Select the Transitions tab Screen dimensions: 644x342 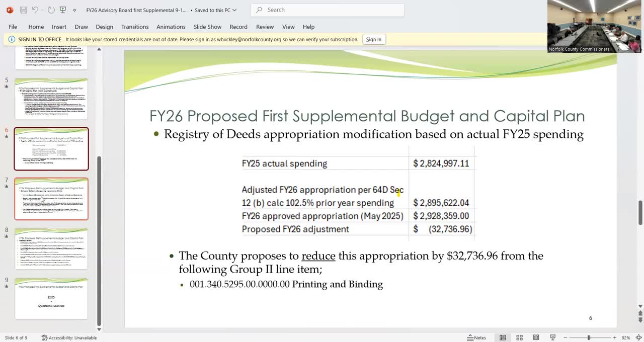135,27
